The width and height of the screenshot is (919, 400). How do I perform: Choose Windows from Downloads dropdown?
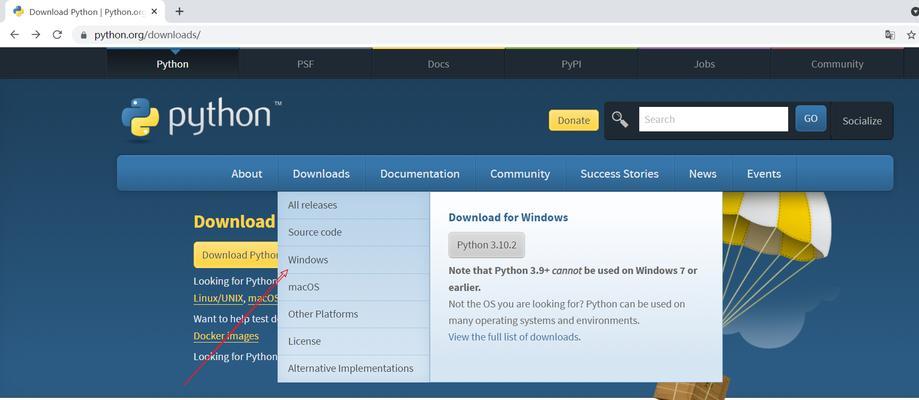tap(353, 260)
